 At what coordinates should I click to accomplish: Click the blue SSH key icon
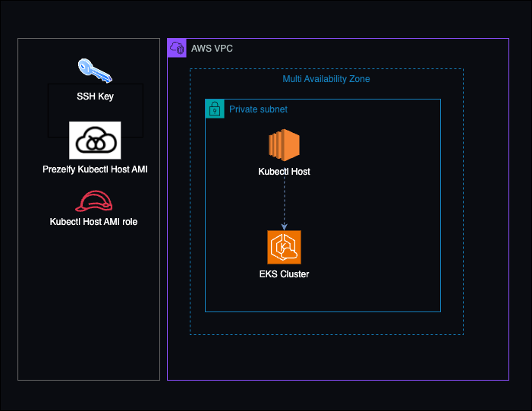click(95, 71)
